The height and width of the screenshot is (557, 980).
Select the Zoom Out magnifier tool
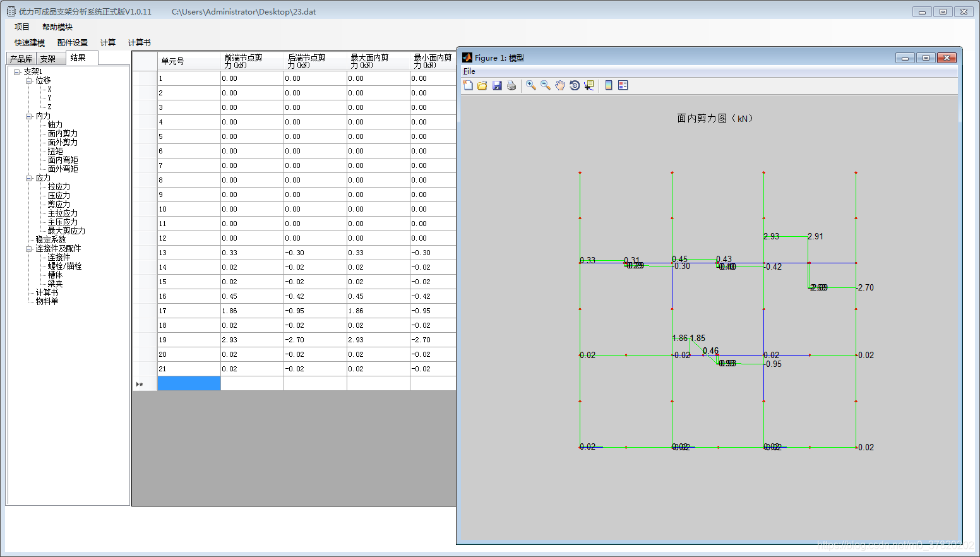[x=546, y=85]
